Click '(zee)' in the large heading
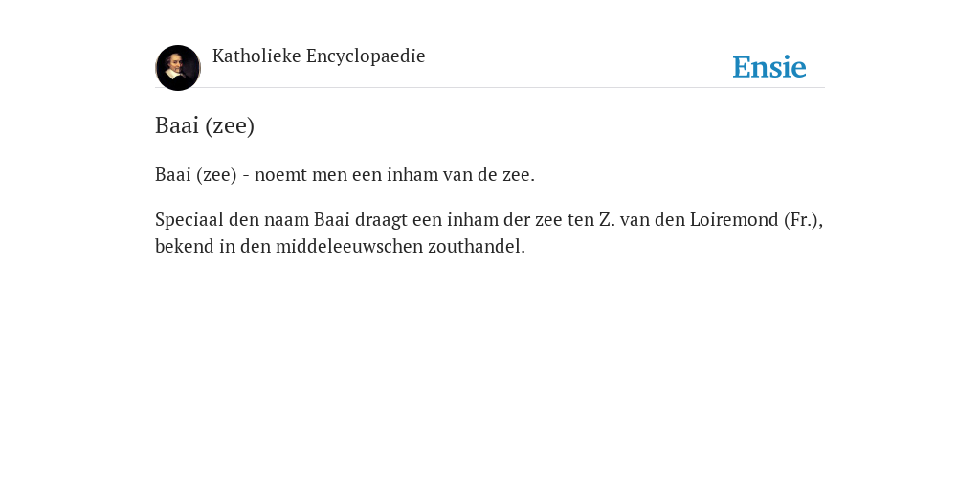980x490 pixels. tap(230, 125)
